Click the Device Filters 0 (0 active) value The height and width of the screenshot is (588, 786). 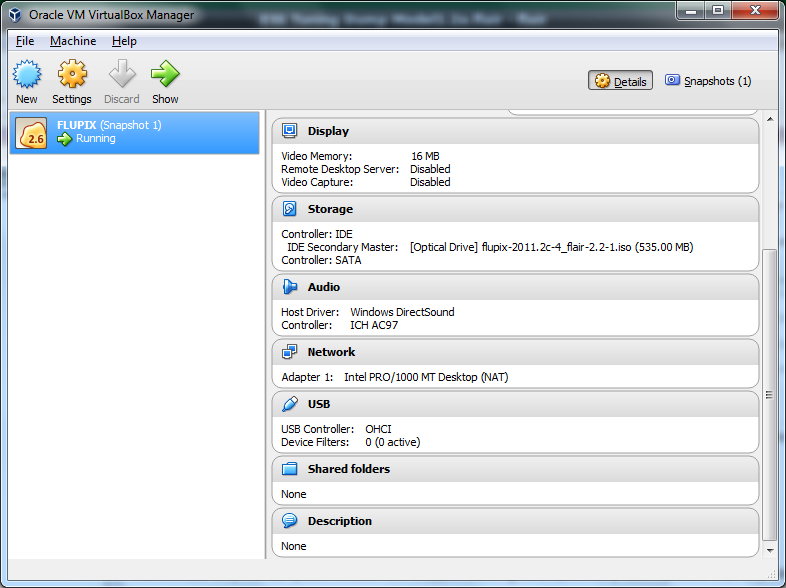(x=392, y=442)
